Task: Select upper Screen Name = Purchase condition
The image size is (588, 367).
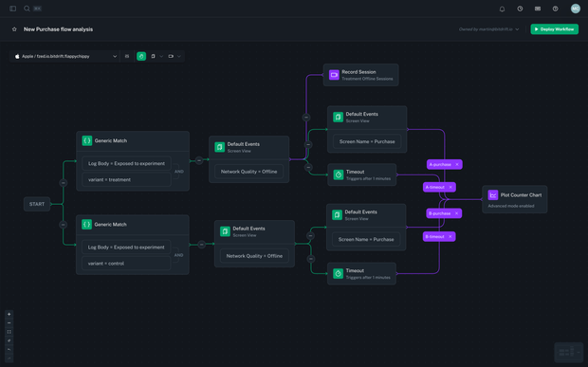Action: pyautogui.click(x=367, y=141)
